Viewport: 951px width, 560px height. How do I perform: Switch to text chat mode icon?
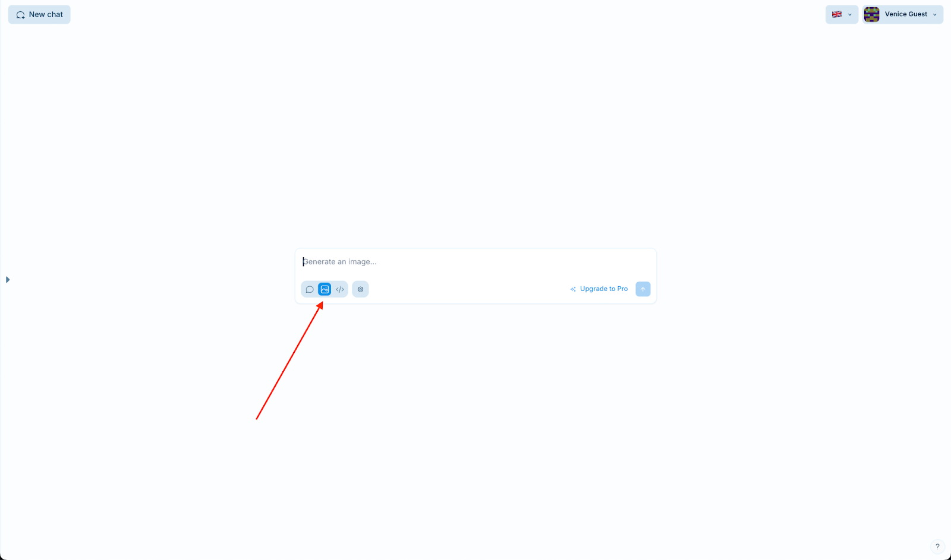(310, 289)
